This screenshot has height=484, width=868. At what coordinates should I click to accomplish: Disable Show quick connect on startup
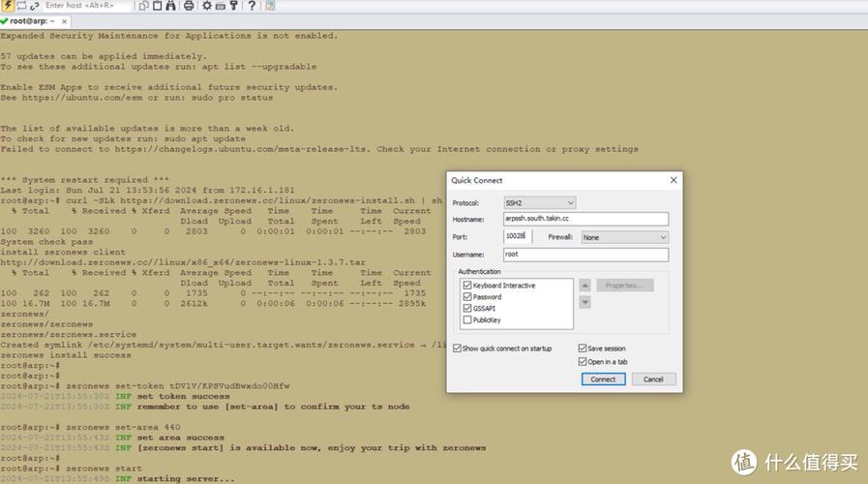point(457,348)
